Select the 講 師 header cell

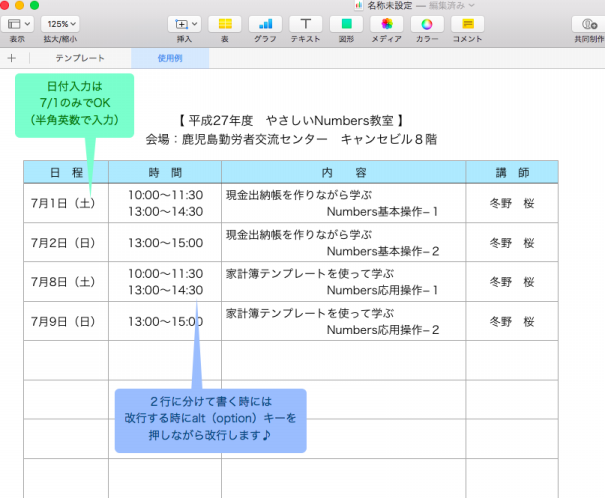pos(512,172)
